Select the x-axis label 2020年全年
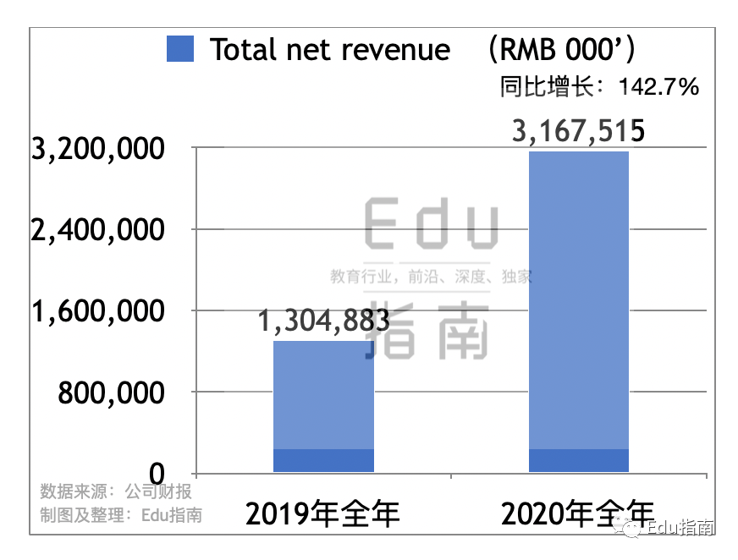Screen dimensions: 738x560 click(578, 513)
